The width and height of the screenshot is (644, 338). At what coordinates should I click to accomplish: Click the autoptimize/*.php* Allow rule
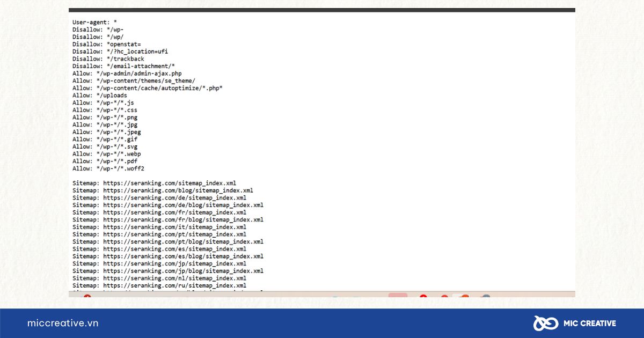coord(148,88)
